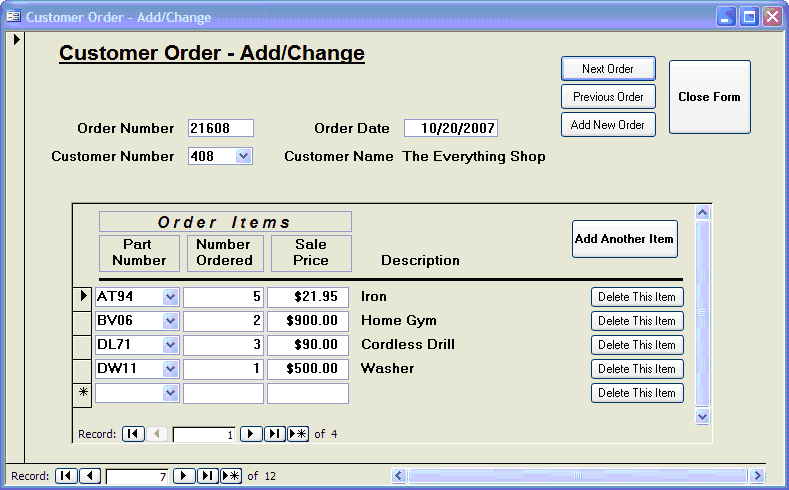Create new record in Order Items subform navigator

pyautogui.click(x=298, y=434)
